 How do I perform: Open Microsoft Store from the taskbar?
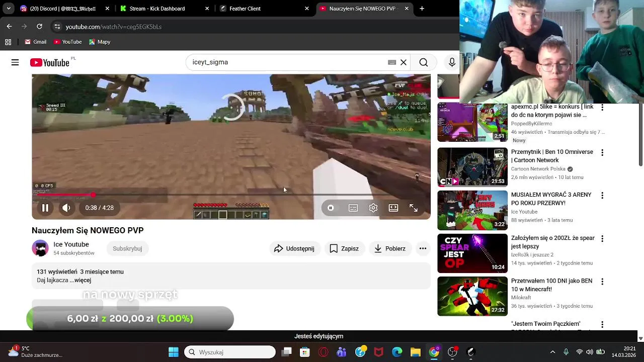click(x=305, y=352)
